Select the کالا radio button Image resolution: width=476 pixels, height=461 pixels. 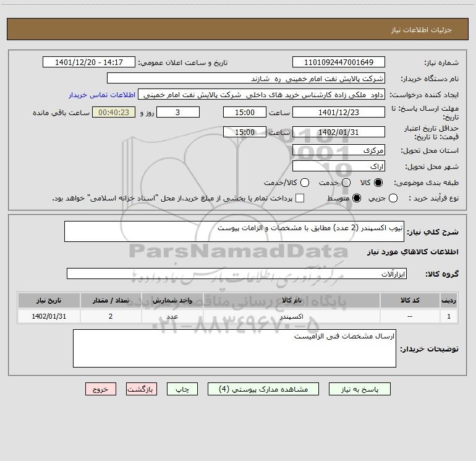(378, 183)
